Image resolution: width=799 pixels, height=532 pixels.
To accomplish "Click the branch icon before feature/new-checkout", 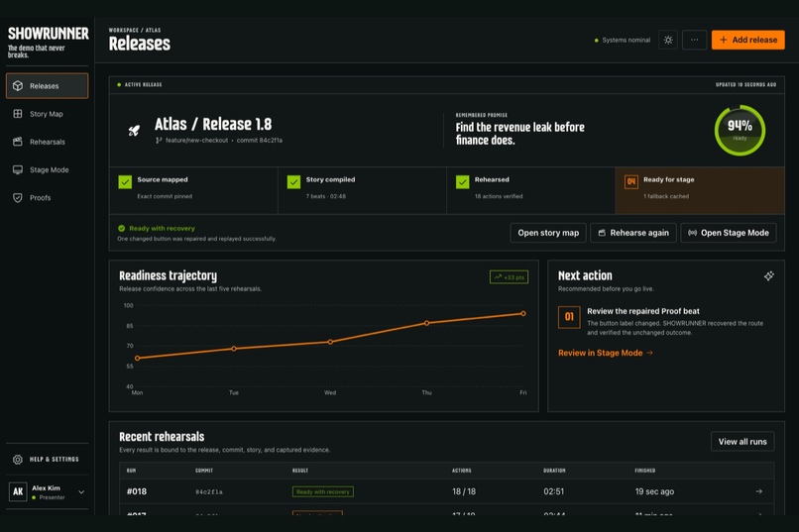I will (x=159, y=140).
